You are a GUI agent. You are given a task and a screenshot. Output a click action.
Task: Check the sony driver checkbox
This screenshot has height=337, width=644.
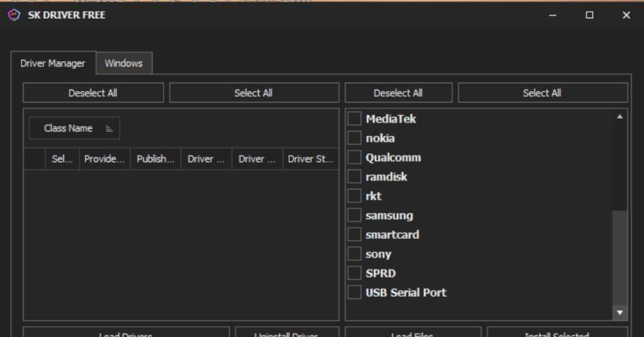(x=355, y=253)
